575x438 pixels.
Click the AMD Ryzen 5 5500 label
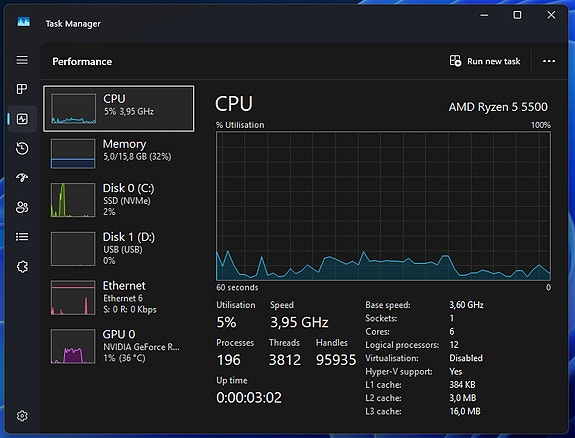pyautogui.click(x=498, y=107)
